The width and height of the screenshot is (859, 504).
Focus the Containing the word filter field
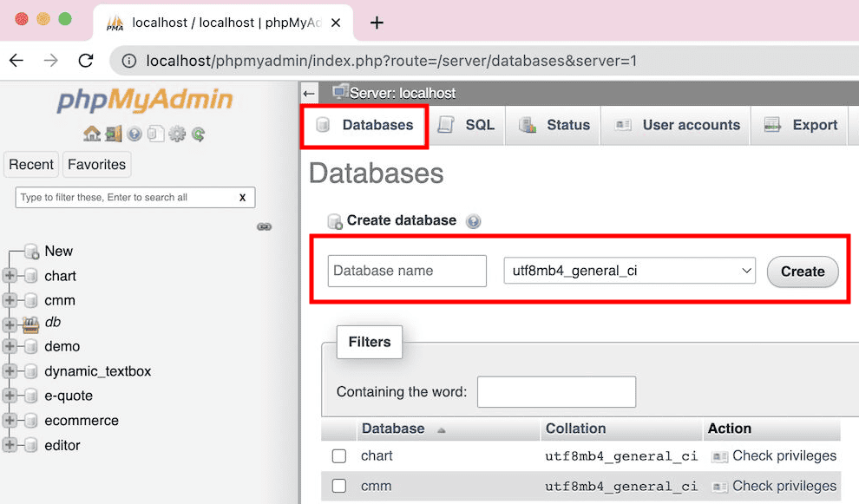pyautogui.click(x=556, y=392)
